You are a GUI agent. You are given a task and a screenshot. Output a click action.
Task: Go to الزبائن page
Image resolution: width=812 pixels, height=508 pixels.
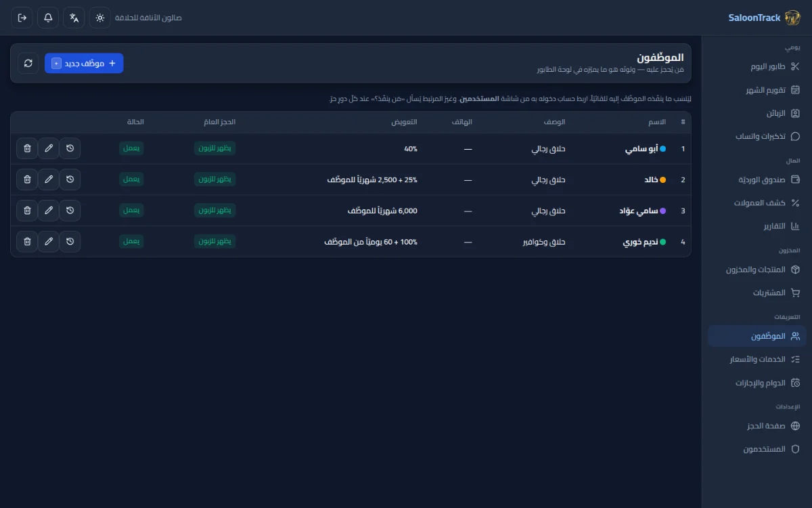click(x=757, y=113)
